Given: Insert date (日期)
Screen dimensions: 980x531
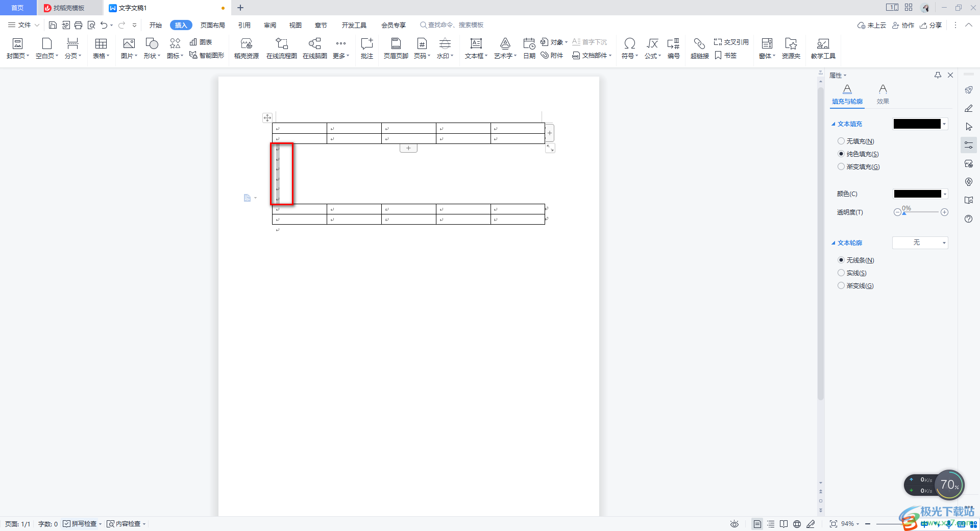Looking at the screenshot, I should click(x=529, y=49).
